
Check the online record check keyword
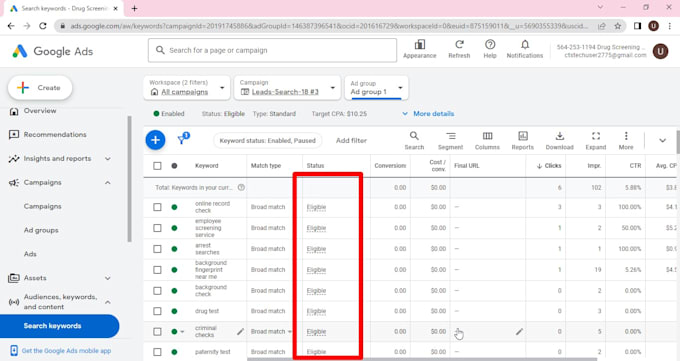157,207
